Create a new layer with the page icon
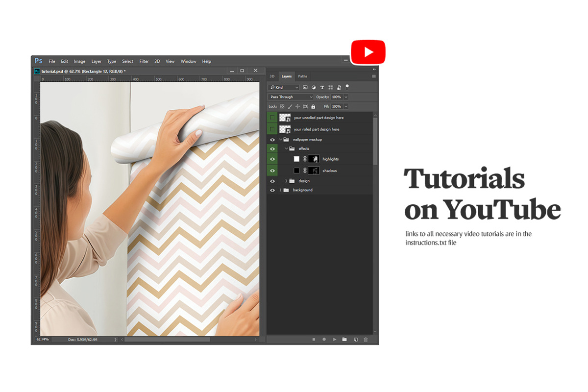 [356, 339]
